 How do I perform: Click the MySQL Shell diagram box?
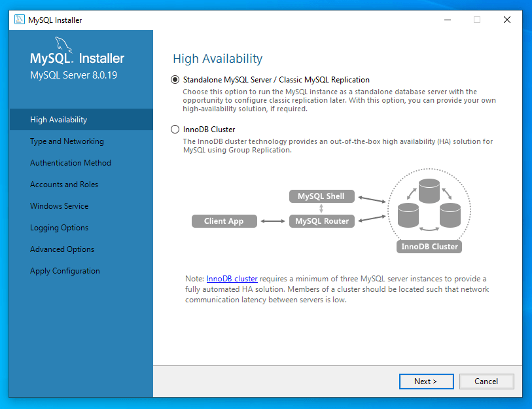(321, 196)
